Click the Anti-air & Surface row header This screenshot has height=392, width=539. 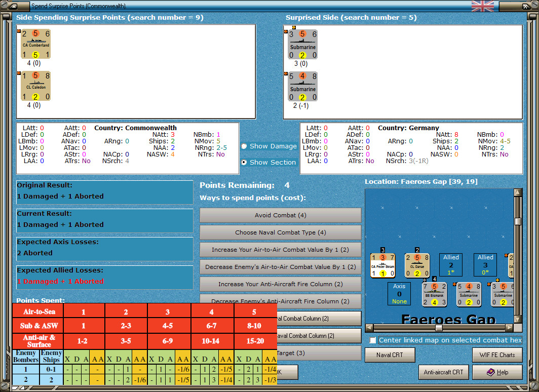pyautogui.click(x=39, y=341)
